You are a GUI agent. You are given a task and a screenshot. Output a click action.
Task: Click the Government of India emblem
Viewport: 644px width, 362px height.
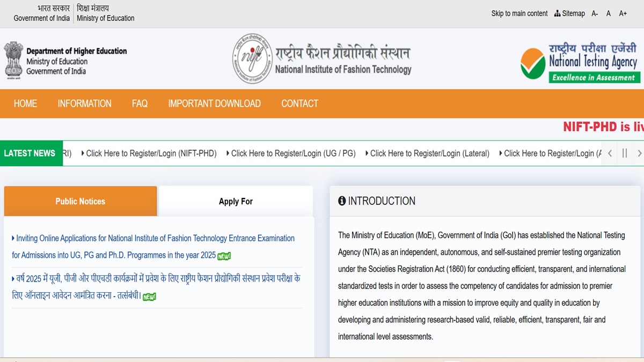point(13,61)
